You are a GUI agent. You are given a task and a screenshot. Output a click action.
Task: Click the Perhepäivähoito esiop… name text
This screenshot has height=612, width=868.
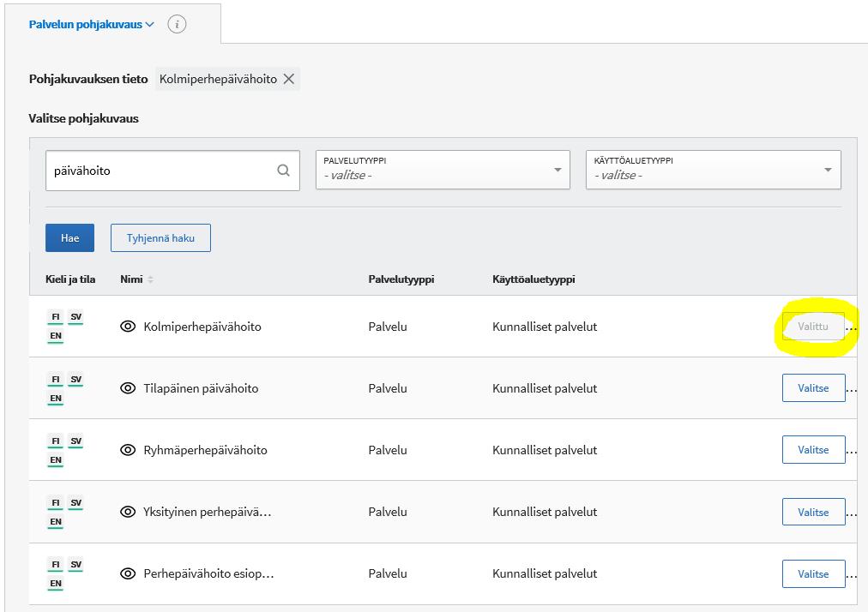(x=208, y=573)
